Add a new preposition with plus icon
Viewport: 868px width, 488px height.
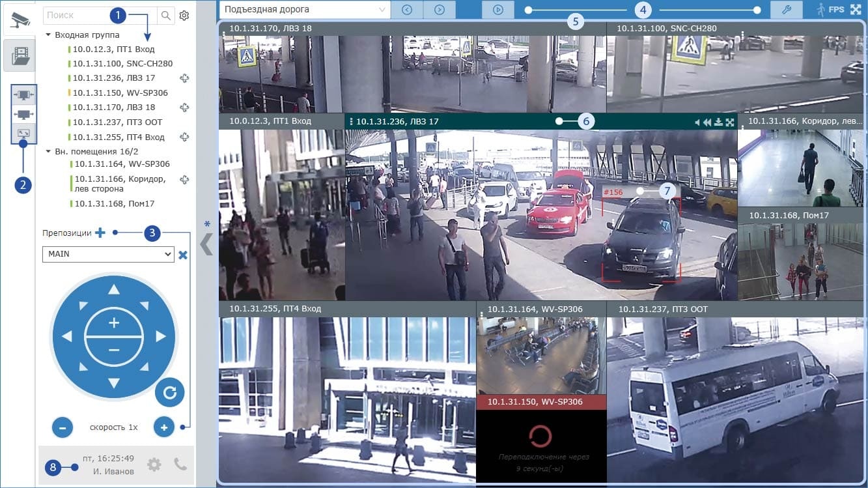tap(100, 233)
